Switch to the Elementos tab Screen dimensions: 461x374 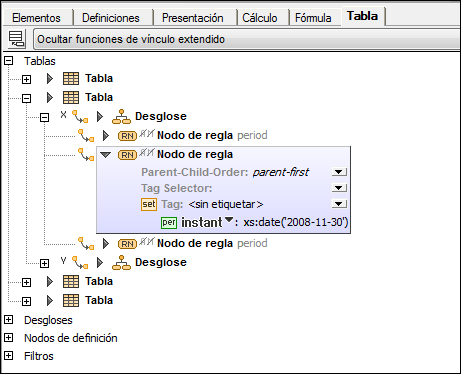[x=37, y=18]
